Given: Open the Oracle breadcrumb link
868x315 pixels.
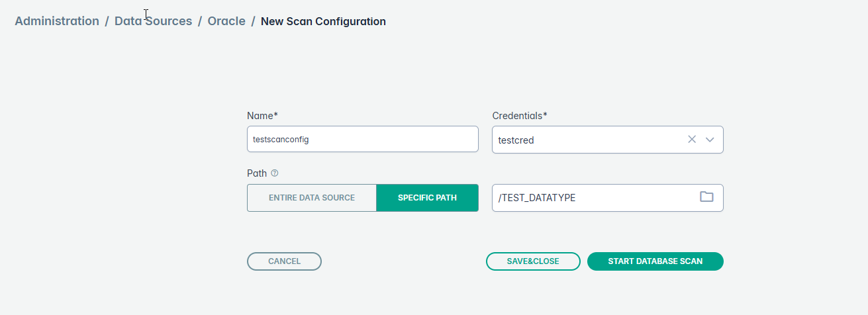Looking at the screenshot, I should 226,21.
